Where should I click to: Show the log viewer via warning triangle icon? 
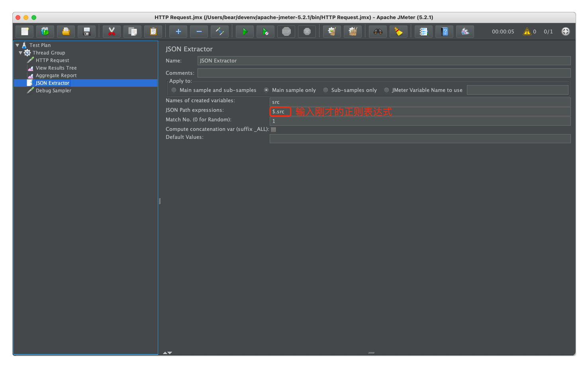tap(527, 31)
